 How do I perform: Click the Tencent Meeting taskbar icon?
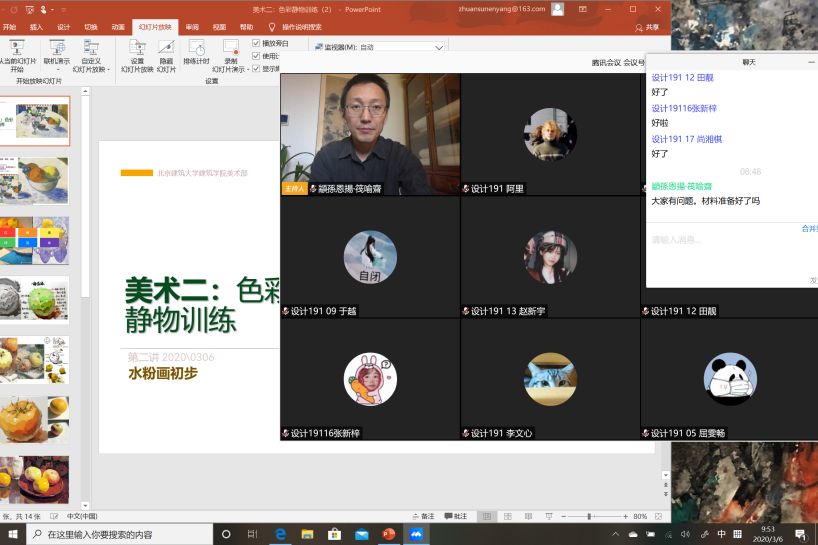pos(416,534)
